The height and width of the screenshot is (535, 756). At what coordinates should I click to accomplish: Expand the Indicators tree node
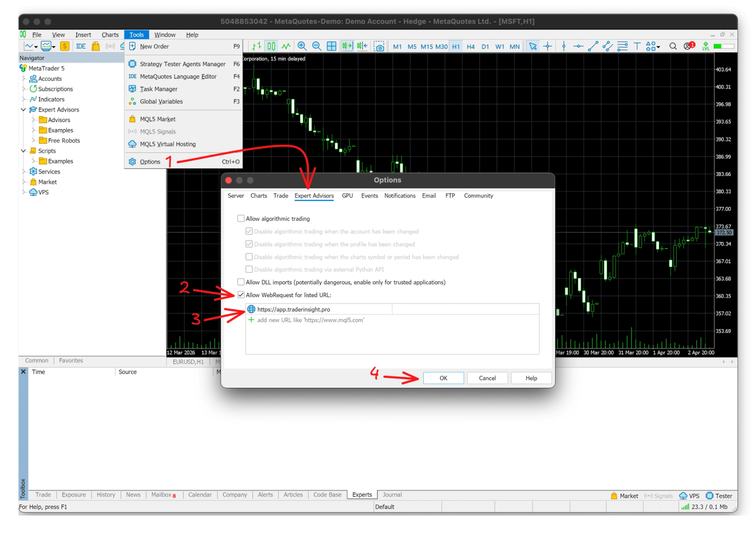(23, 99)
